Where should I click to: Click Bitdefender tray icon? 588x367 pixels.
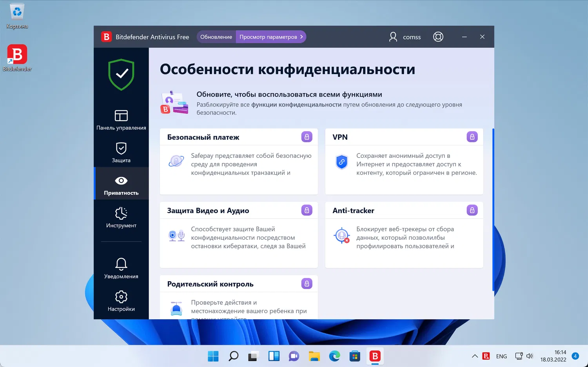coord(486,356)
